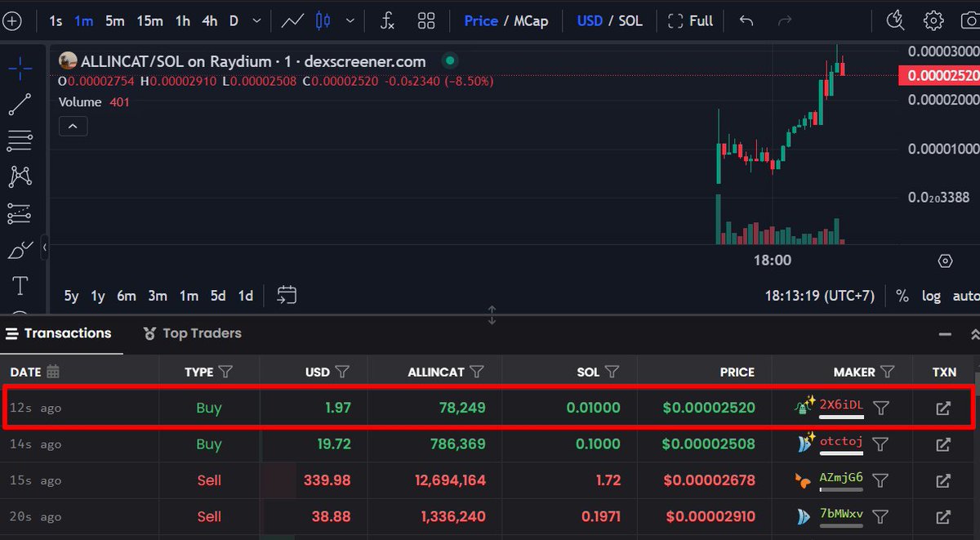Select the crosshair cursor tool
This screenshot has height=540, width=980.
pyautogui.click(x=20, y=69)
